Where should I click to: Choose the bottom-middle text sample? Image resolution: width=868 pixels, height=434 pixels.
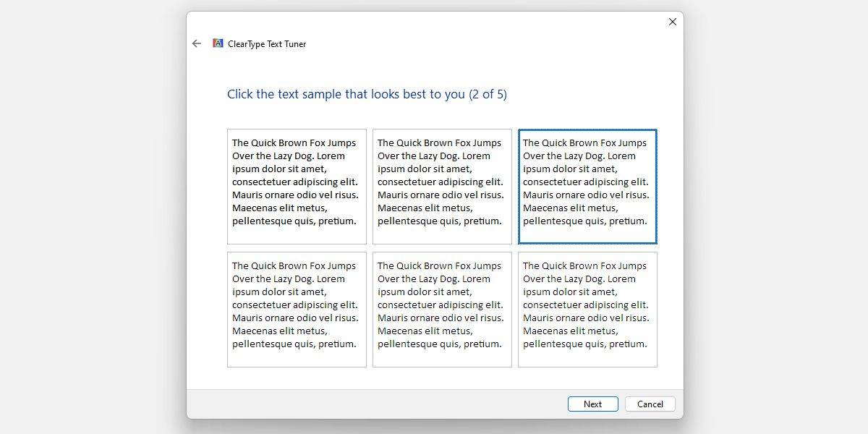(442, 310)
